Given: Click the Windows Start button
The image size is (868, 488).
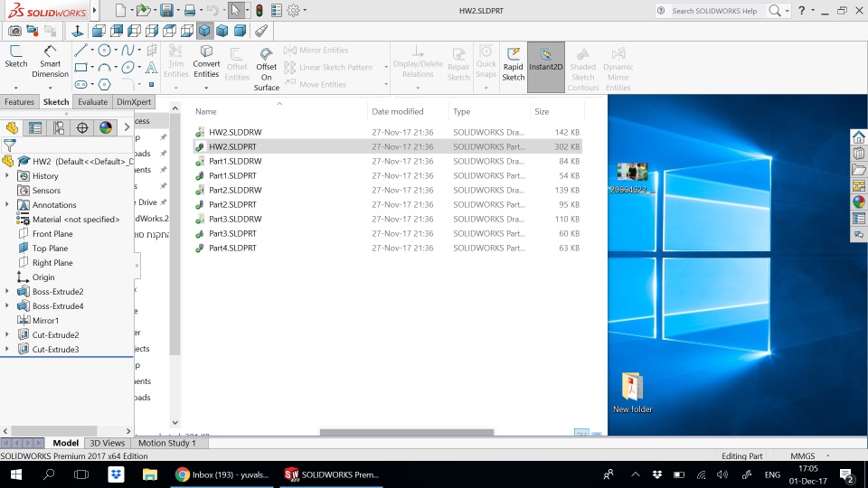Looking at the screenshot, I should click(x=15, y=474).
